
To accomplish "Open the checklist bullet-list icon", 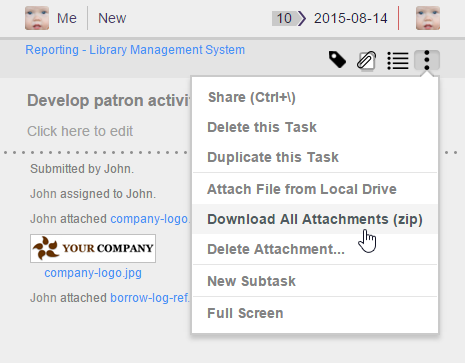I will pyautogui.click(x=398, y=61).
